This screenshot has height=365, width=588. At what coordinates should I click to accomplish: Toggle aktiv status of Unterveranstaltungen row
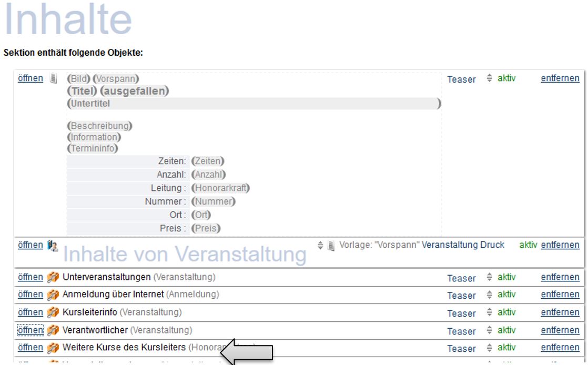(507, 277)
